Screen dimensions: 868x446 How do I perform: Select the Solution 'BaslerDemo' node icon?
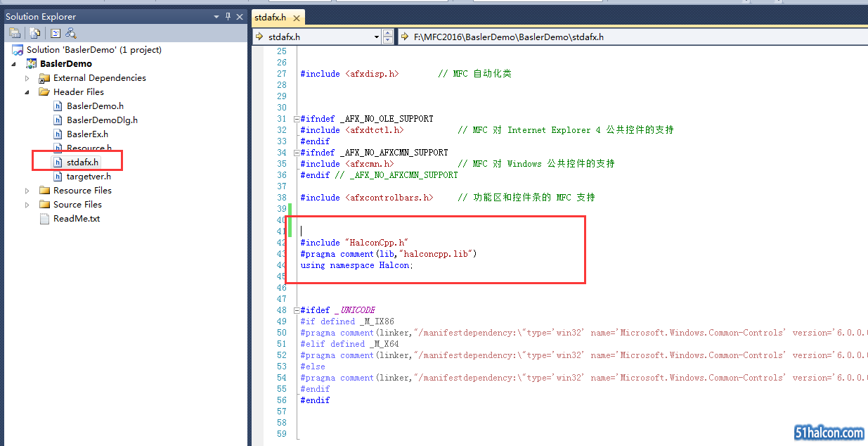pyautogui.click(x=18, y=50)
